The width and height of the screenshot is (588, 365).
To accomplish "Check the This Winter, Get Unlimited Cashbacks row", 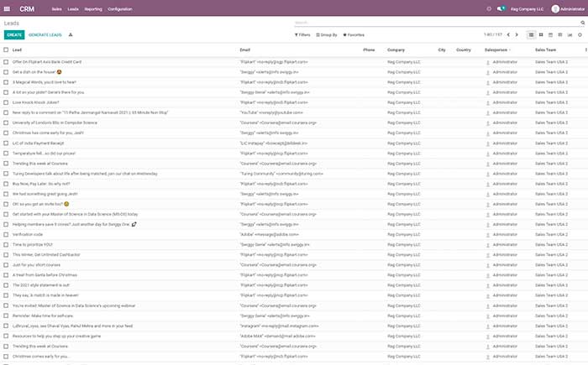I will [x=6, y=255].
